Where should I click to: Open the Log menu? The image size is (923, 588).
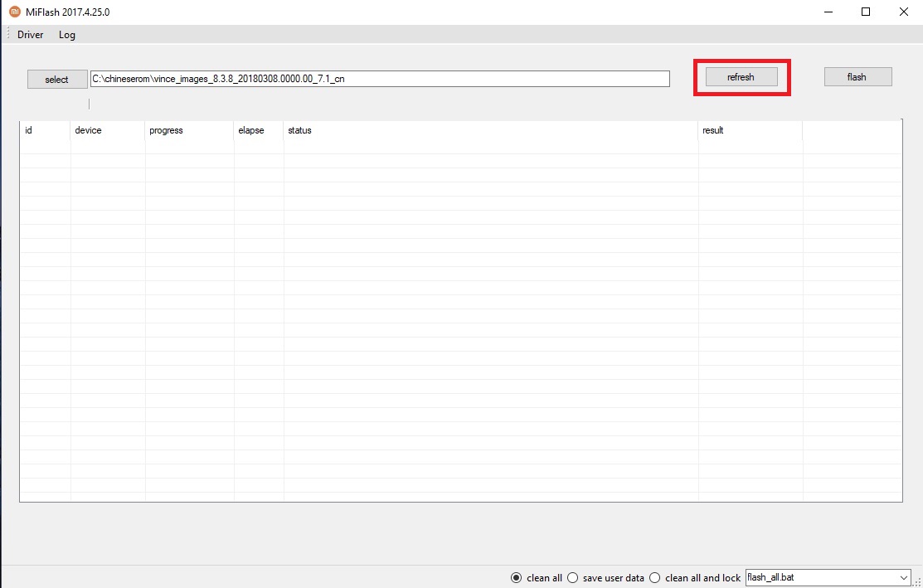(x=67, y=35)
